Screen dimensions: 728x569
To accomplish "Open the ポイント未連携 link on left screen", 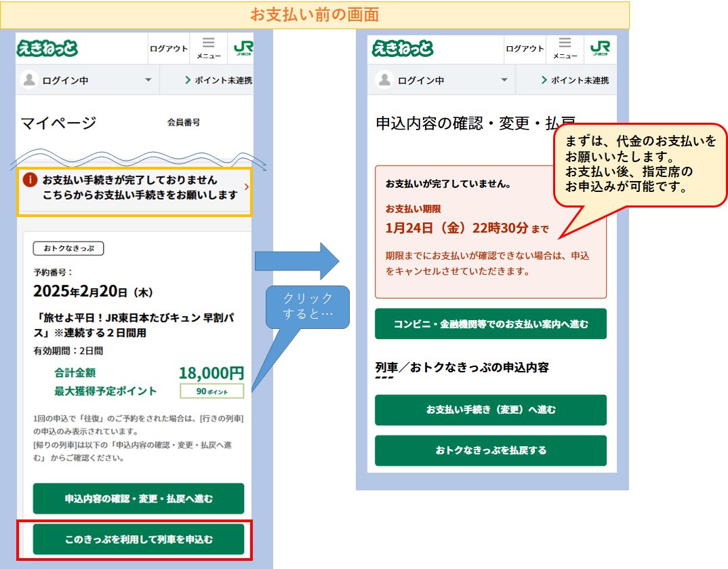I will click(218, 80).
